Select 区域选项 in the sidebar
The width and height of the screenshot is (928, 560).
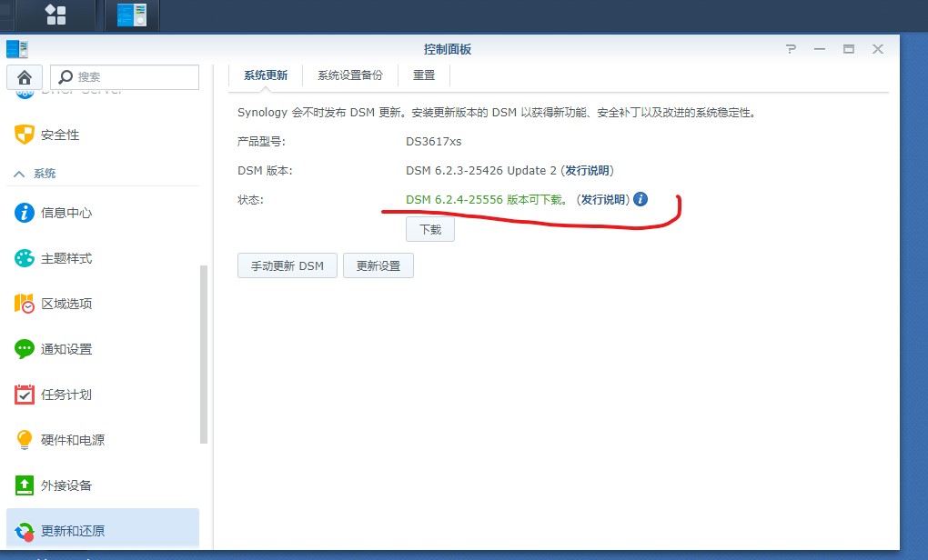pos(66,304)
